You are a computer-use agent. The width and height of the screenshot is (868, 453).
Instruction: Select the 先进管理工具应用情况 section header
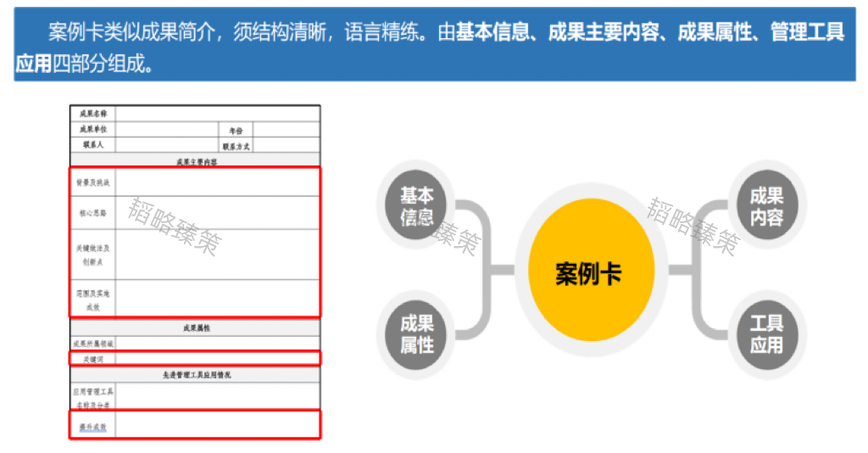coord(195,374)
